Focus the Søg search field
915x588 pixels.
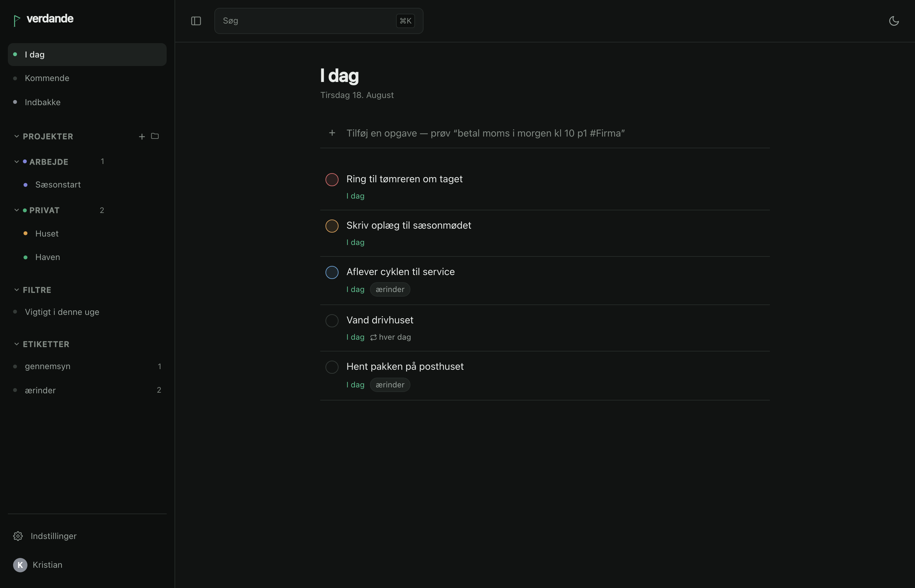[319, 21]
